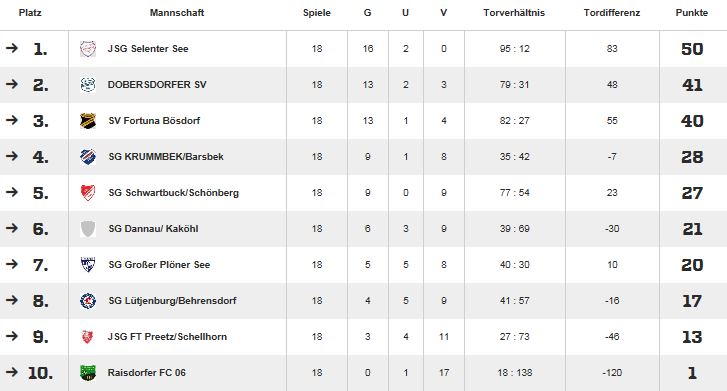
Task: Click the trend arrow beside rank 1
Action: coord(12,48)
